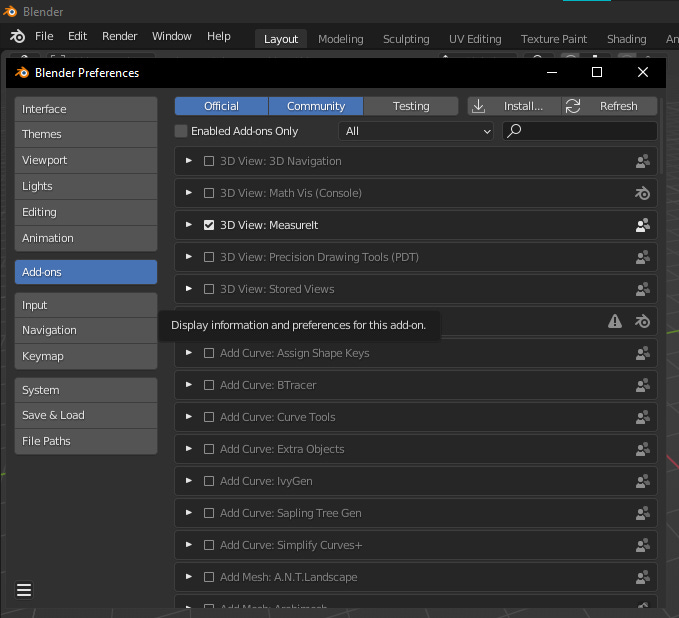This screenshot has width=679, height=618.
Task: Open the hamburger menu in Preferences
Action: tap(24, 590)
